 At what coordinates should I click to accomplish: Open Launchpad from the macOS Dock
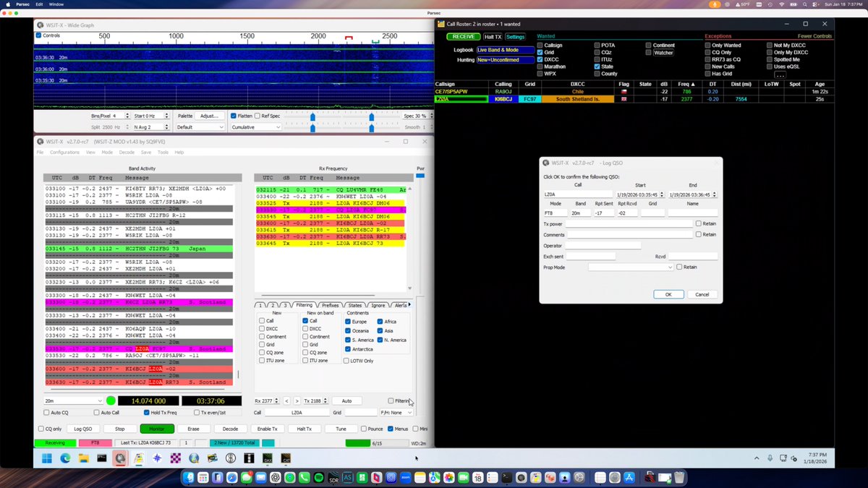click(x=203, y=477)
